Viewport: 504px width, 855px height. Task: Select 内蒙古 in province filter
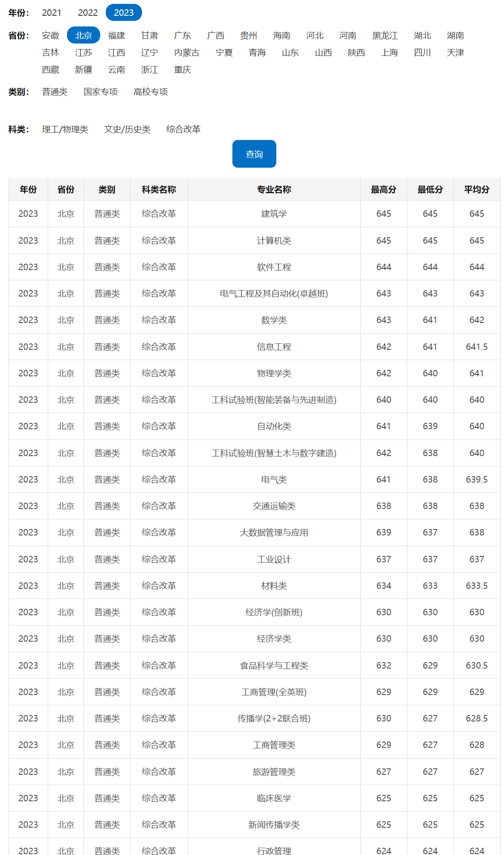coord(187,52)
